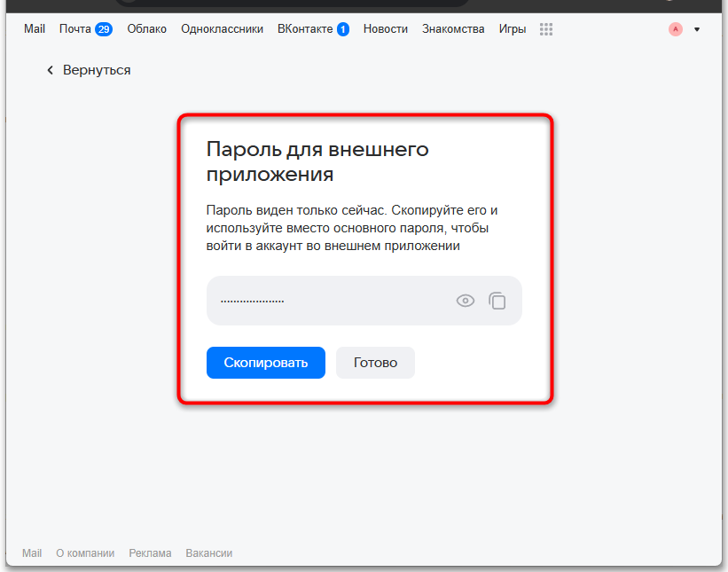Go back with the Вернуться chevron

click(51, 70)
